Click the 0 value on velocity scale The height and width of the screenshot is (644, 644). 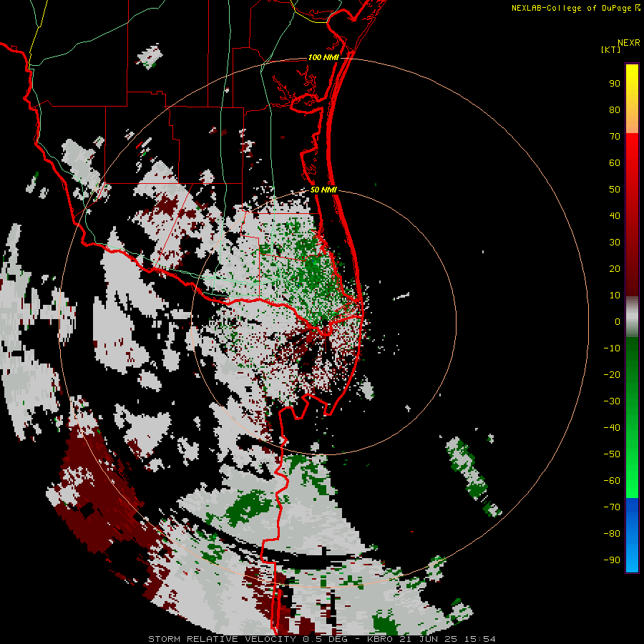(618, 322)
